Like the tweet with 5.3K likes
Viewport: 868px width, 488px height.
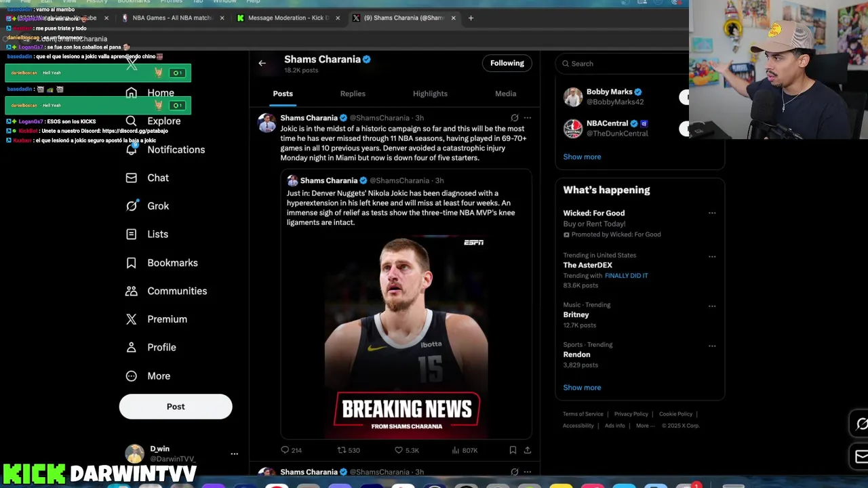pyautogui.click(x=399, y=450)
